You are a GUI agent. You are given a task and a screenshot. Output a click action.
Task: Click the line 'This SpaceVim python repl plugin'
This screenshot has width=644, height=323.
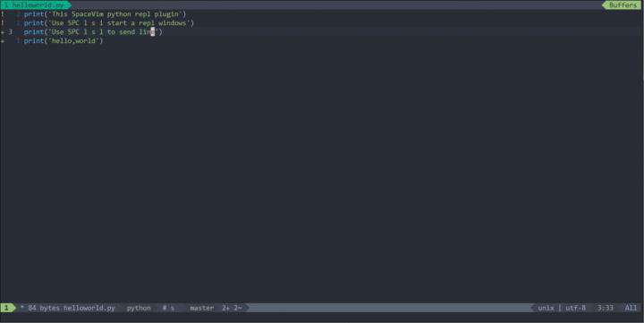(105, 14)
